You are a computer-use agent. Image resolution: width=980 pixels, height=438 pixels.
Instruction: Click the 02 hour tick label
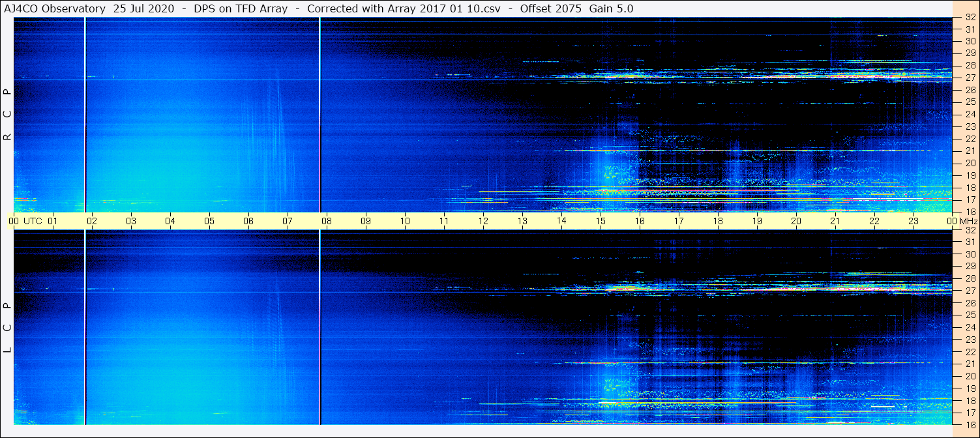[x=92, y=221]
